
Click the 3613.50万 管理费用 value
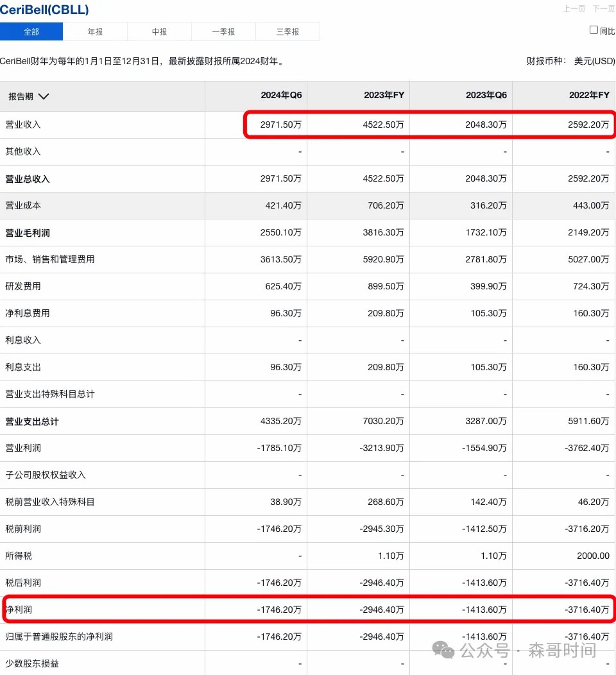[280, 260]
